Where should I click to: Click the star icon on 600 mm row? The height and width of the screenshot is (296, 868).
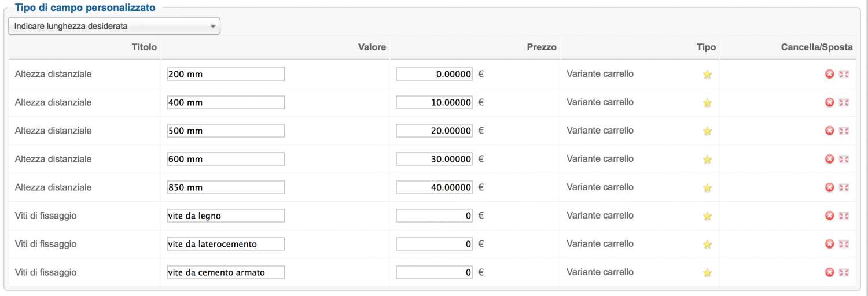tap(707, 159)
